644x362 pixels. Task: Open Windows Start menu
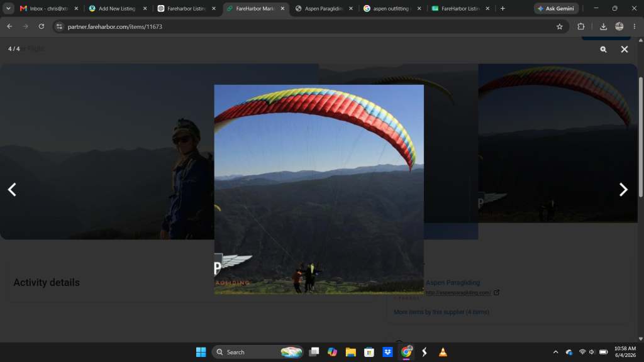pyautogui.click(x=201, y=352)
